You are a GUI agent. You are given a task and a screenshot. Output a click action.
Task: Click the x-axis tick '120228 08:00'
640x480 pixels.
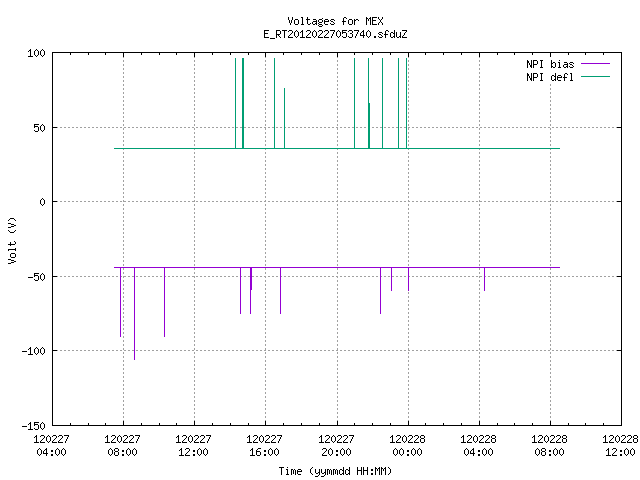coord(549,446)
